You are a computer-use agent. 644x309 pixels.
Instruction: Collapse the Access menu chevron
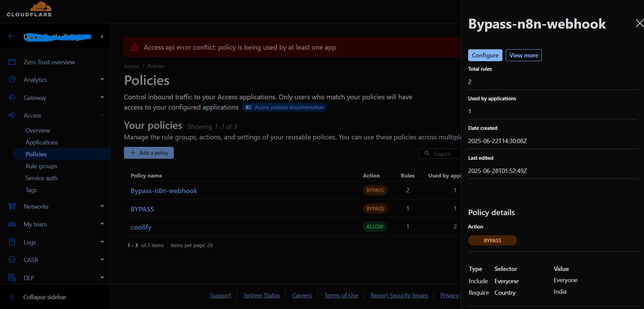102,115
